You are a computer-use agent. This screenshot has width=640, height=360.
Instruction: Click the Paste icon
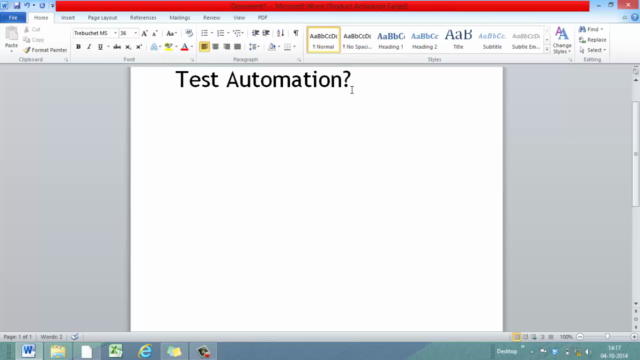[11, 33]
